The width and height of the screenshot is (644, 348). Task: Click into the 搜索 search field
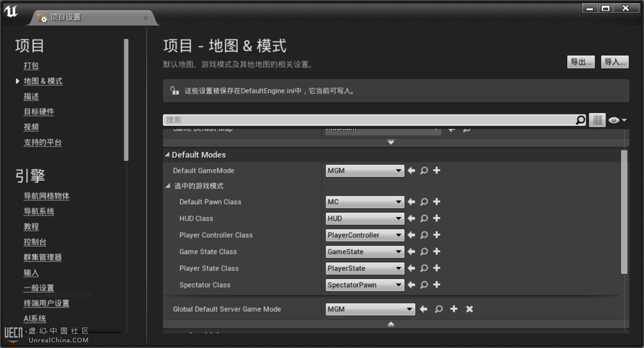coord(368,120)
